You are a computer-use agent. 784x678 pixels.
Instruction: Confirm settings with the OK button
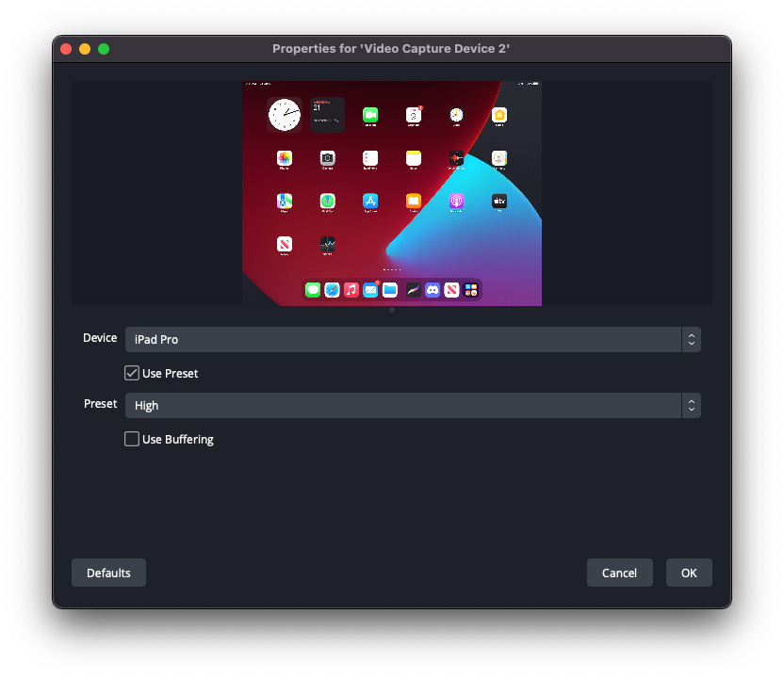[x=689, y=573]
